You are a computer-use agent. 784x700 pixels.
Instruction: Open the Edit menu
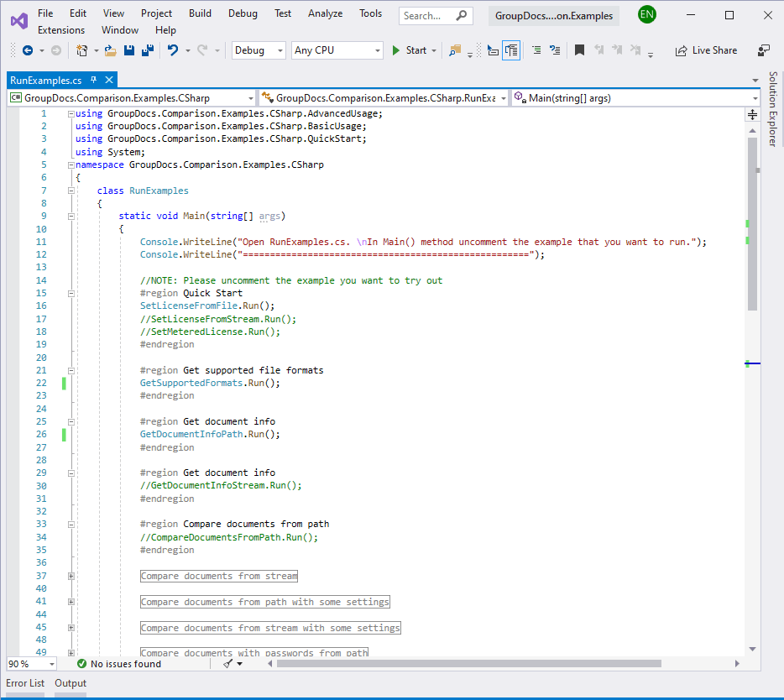click(x=77, y=13)
